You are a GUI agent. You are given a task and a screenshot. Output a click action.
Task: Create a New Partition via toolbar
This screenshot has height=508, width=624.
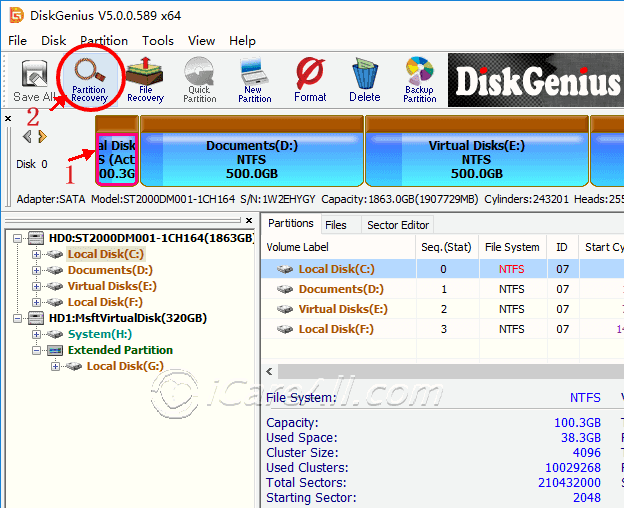click(x=255, y=81)
